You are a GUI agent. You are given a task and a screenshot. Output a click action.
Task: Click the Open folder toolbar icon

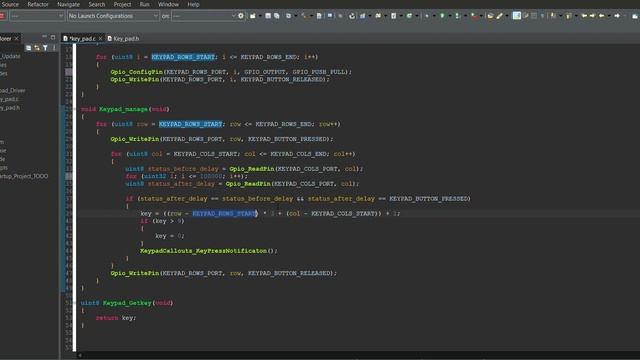[490, 16]
